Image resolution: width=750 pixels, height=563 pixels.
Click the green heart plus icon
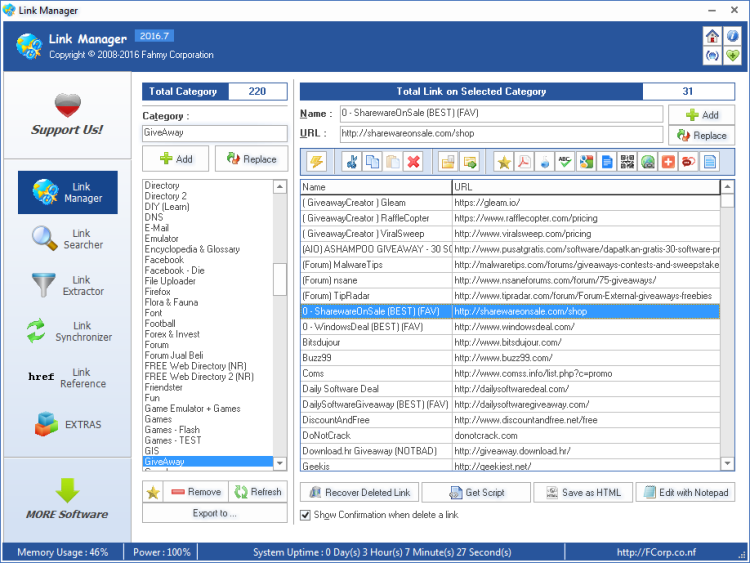(732, 56)
